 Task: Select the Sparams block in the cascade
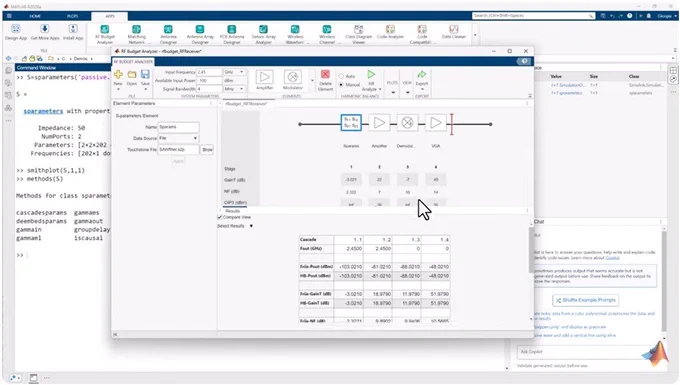click(351, 123)
